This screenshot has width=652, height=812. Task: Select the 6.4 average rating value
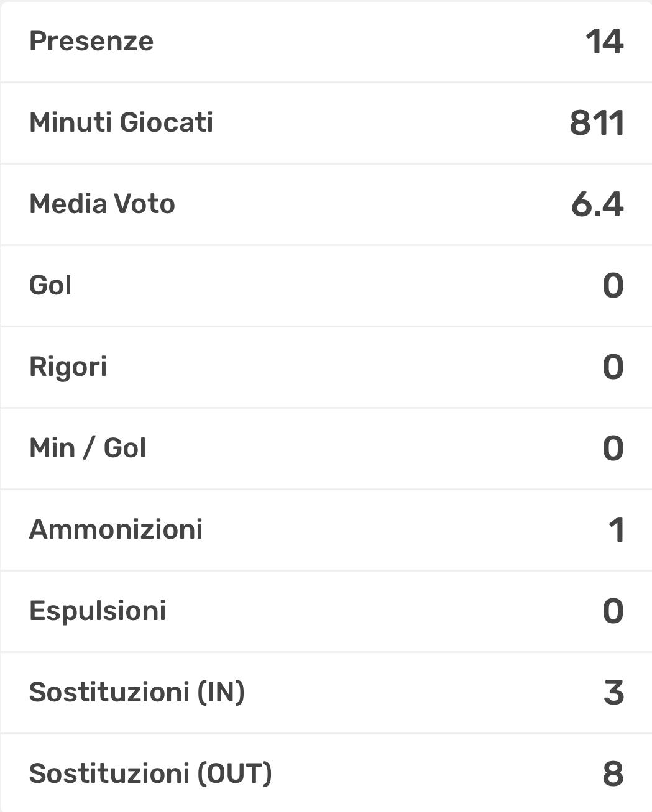pyautogui.click(x=597, y=204)
